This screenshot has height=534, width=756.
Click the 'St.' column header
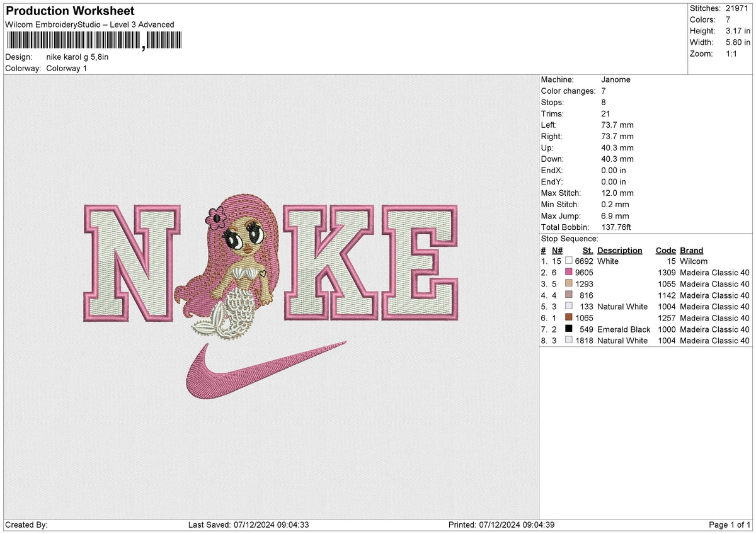coord(588,250)
